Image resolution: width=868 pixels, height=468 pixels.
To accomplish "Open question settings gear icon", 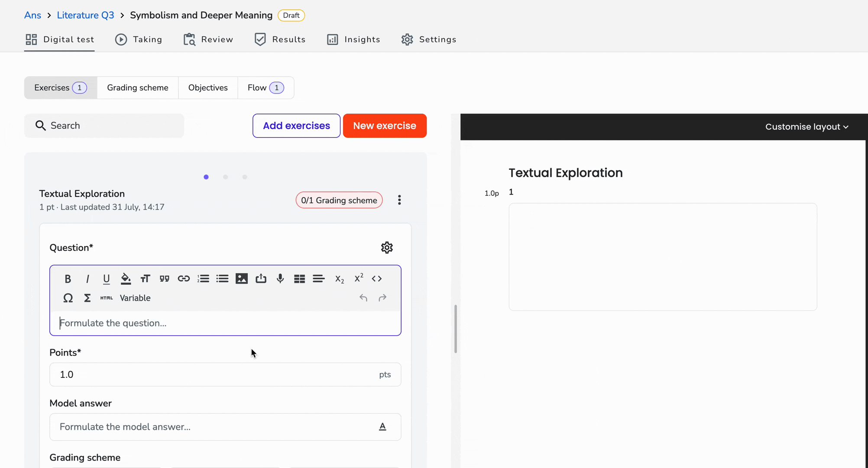I will click(x=387, y=247).
